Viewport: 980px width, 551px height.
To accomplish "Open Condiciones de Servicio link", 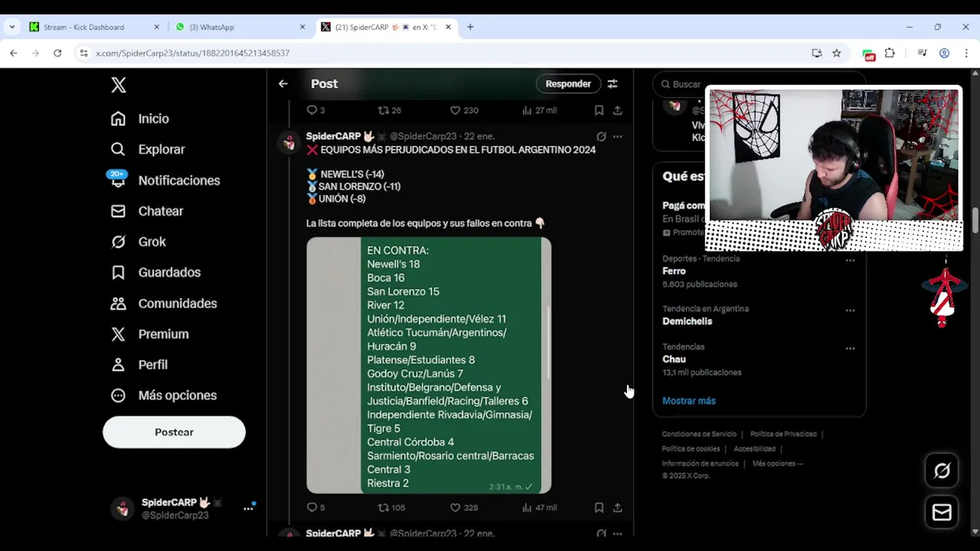I will click(699, 434).
